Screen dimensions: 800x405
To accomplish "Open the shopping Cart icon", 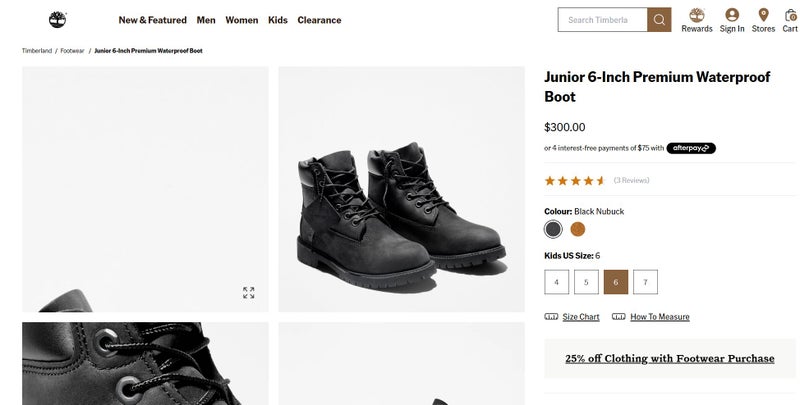I will 790,16.
